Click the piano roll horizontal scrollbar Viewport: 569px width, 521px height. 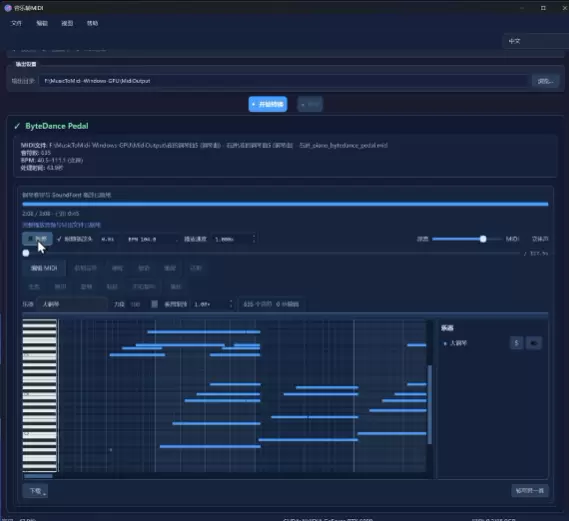(x=38, y=476)
